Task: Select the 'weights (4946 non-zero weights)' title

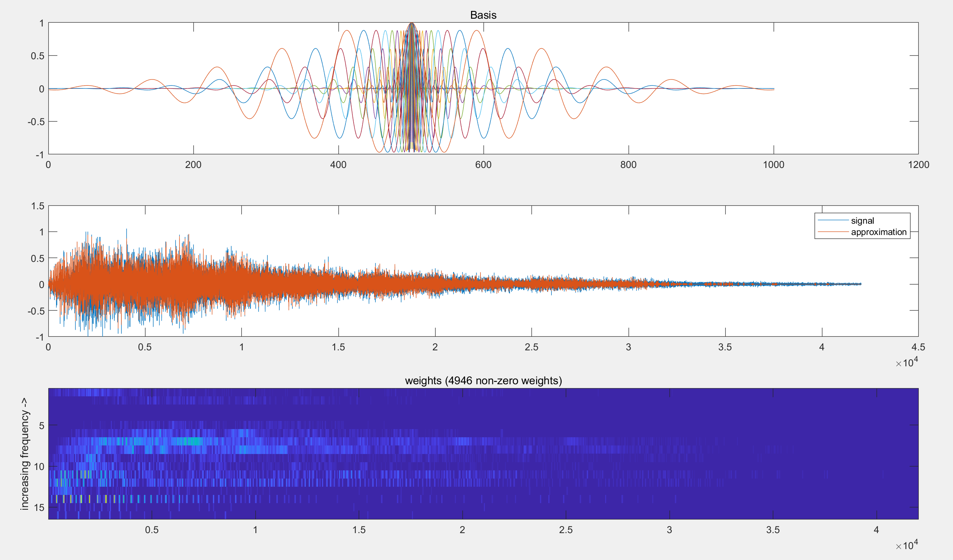Action: 484,380
